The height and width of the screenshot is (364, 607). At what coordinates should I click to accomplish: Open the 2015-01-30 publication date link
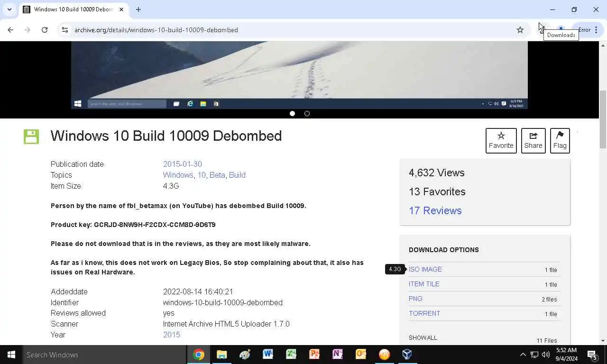coord(183,164)
